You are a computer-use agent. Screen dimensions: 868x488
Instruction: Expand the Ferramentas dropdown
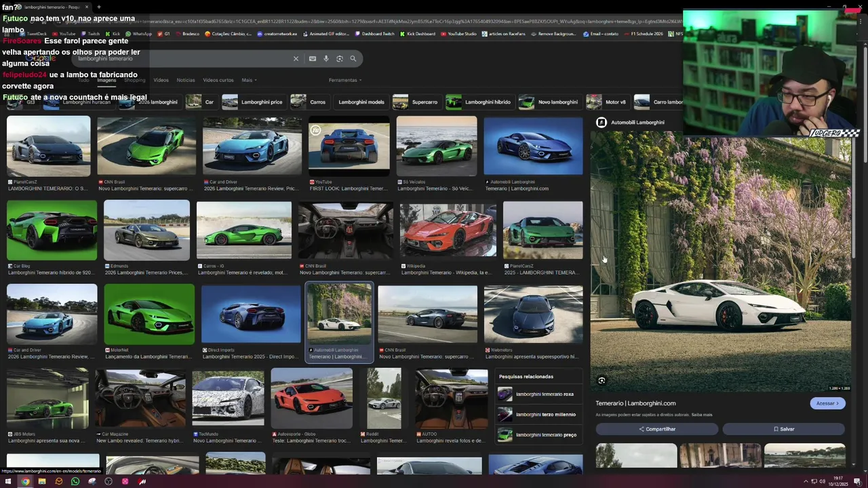coord(345,80)
